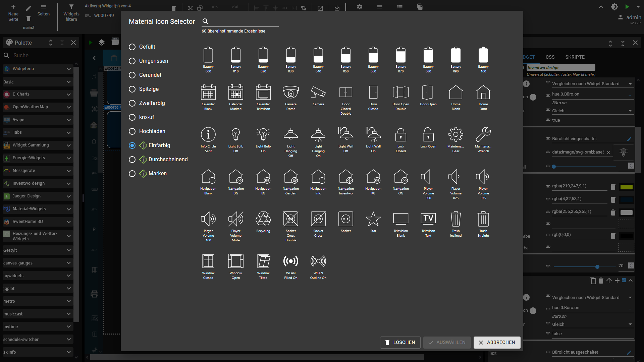The height and width of the screenshot is (362, 644).
Task: Select the Maintenance Wrench icon
Action: pos(483,135)
